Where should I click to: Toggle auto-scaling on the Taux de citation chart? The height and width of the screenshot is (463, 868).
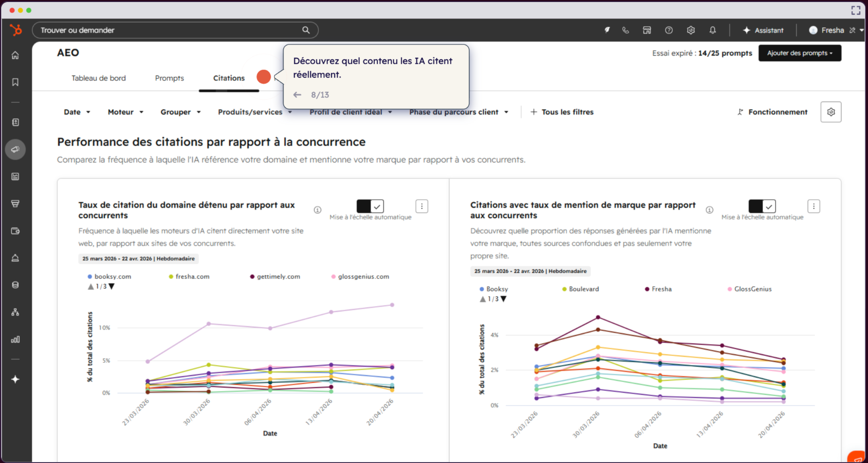tap(370, 206)
